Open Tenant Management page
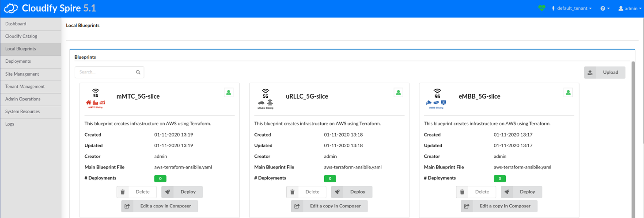Image resolution: width=644 pixels, height=218 pixels. [x=30, y=87]
